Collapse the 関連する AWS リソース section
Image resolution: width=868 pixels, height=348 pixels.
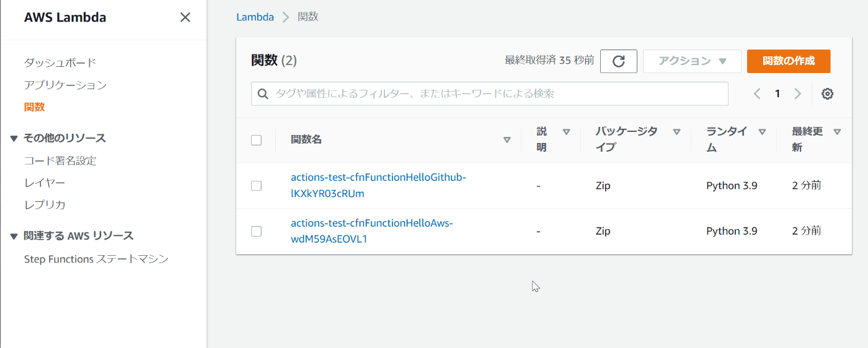(x=14, y=236)
